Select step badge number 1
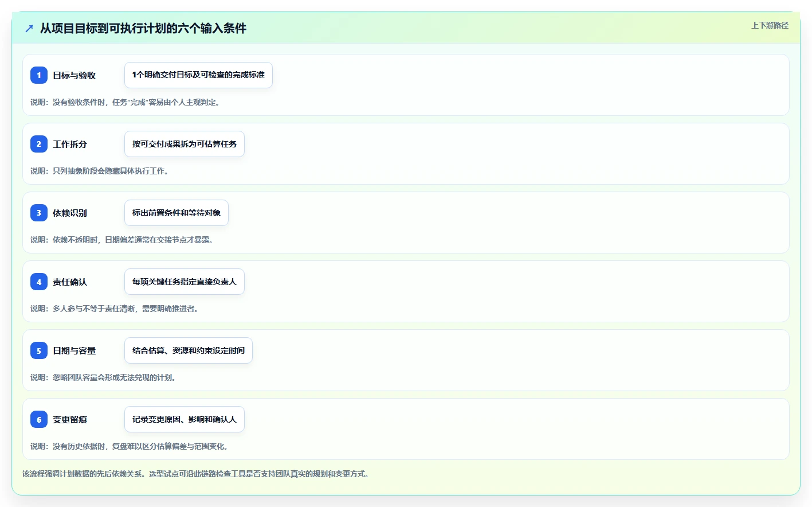The width and height of the screenshot is (812, 507). click(39, 75)
